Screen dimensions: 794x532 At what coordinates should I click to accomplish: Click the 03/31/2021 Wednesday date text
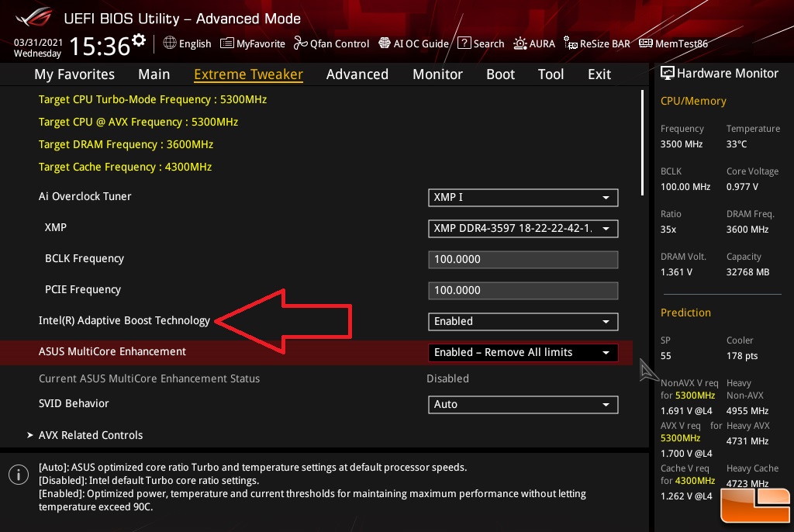(x=37, y=47)
